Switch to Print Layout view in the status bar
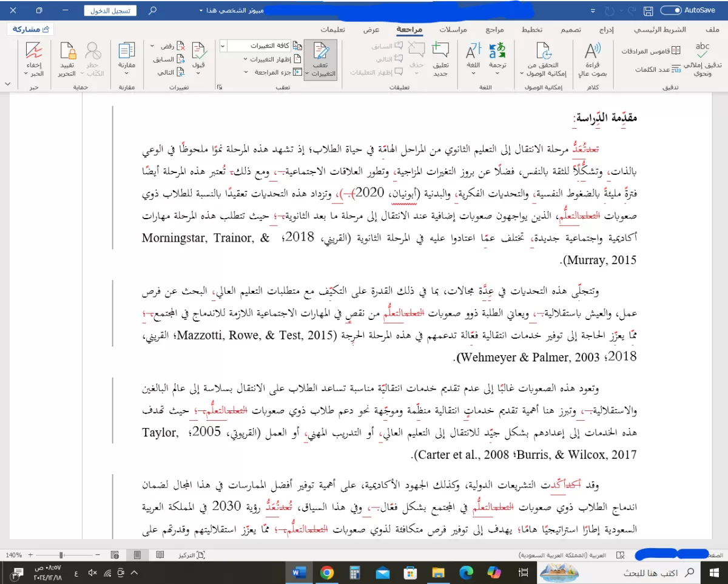The width and height of the screenshot is (728, 584). [137, 555]
